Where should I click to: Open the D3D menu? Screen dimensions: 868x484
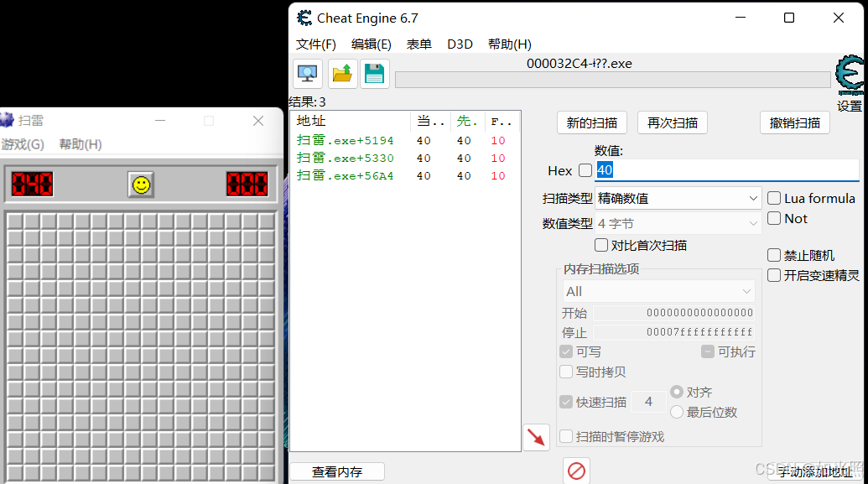point(460,44)
